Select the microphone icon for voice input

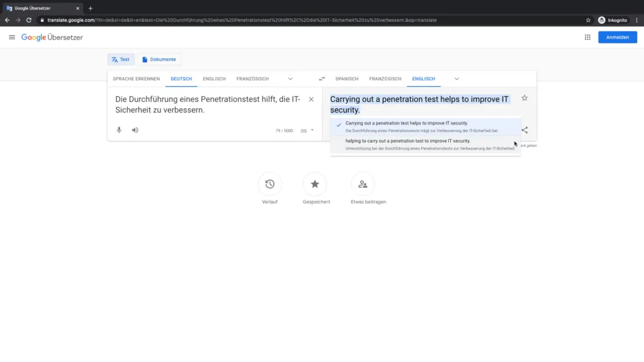tap(119, 130)
